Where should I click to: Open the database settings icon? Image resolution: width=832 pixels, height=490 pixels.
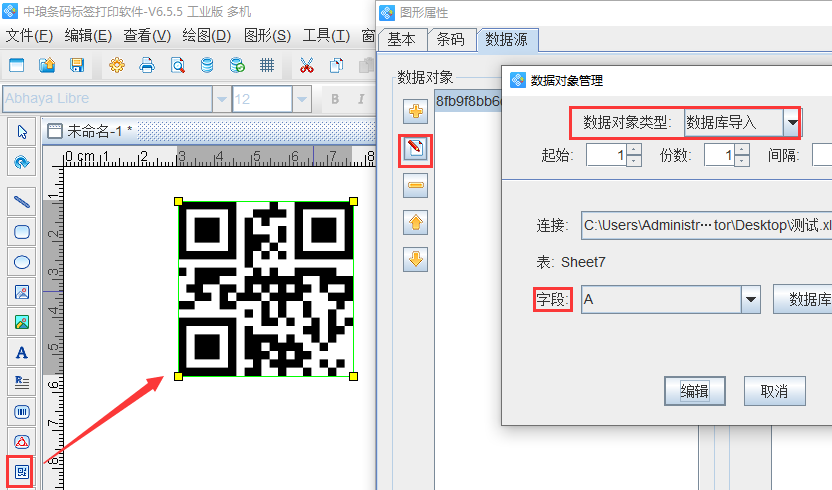coord(207,65)
